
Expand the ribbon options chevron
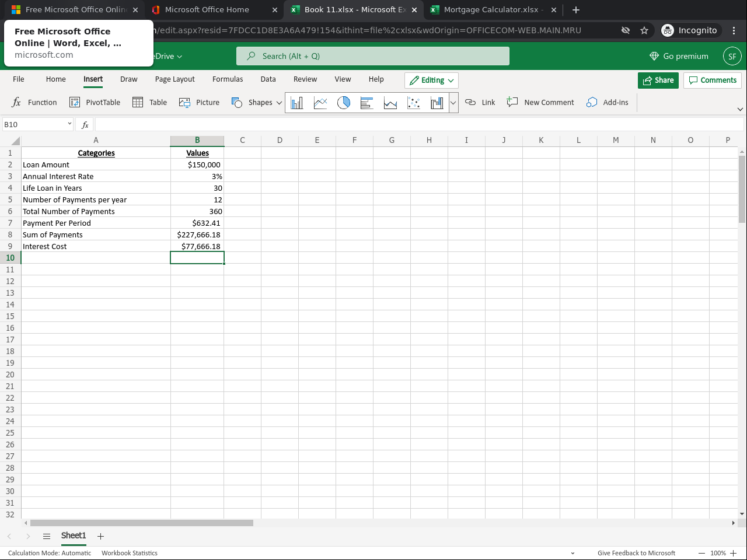click(740, 109)
